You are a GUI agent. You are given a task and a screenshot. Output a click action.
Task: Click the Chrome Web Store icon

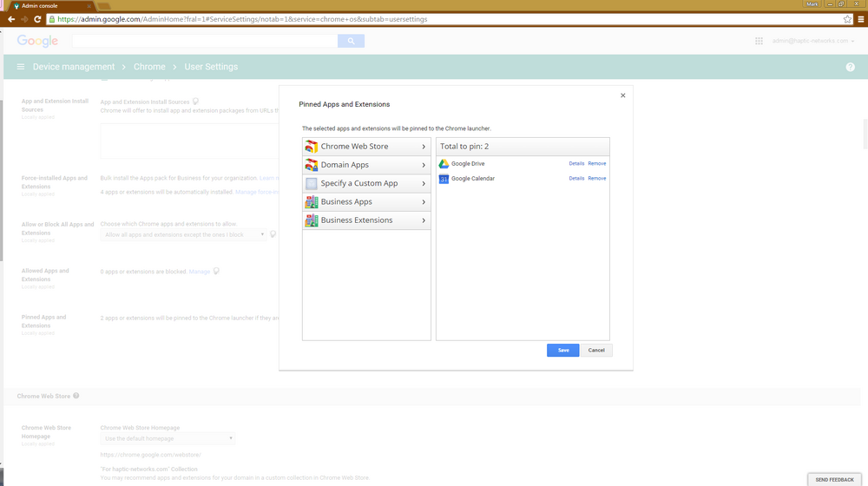click(x=312, y=147)
